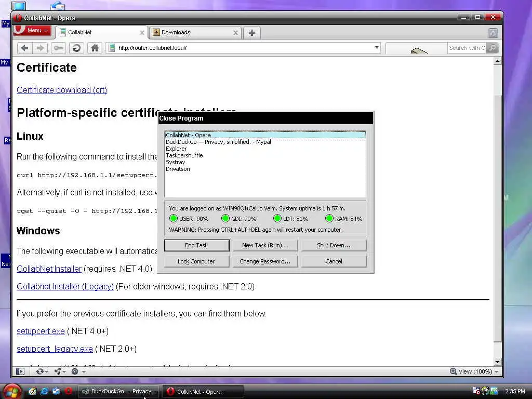532x399 pixels.
Task: Click the End Task button
Action: tap(196, 245)
